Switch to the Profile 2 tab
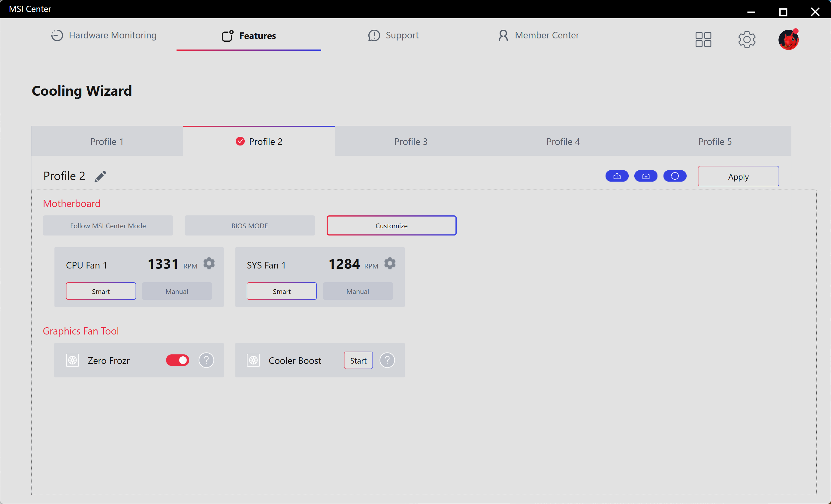 pyautogui.click(x=259, y=141)
